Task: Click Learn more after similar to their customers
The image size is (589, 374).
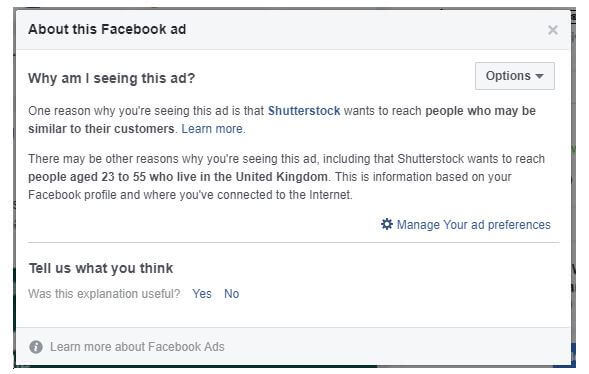Action: click(213, 129)
